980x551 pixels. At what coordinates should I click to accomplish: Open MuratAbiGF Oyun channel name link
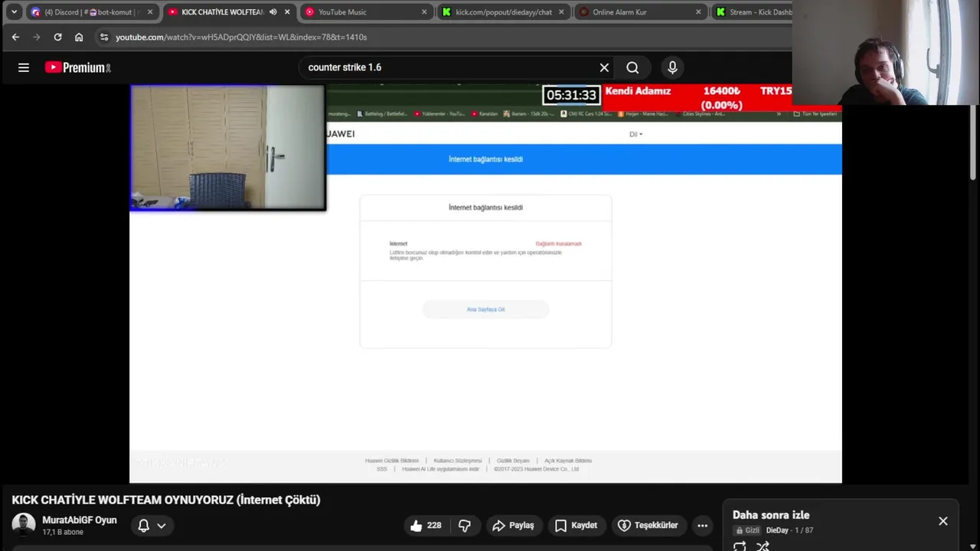point(80,520)
